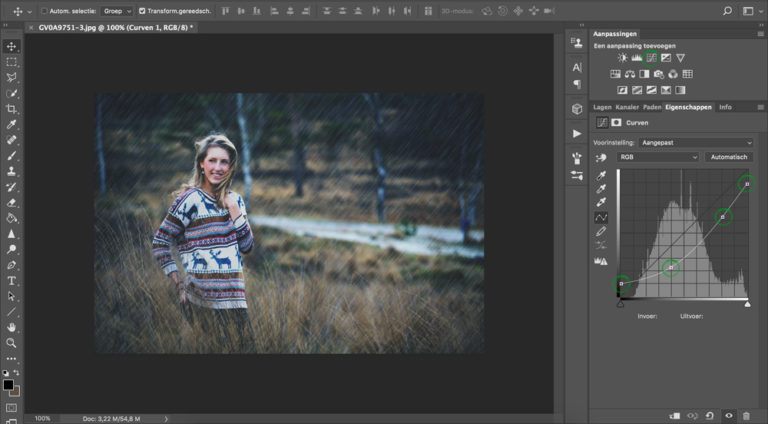
Task: Select the Crop tool
Action: point(11,109)
